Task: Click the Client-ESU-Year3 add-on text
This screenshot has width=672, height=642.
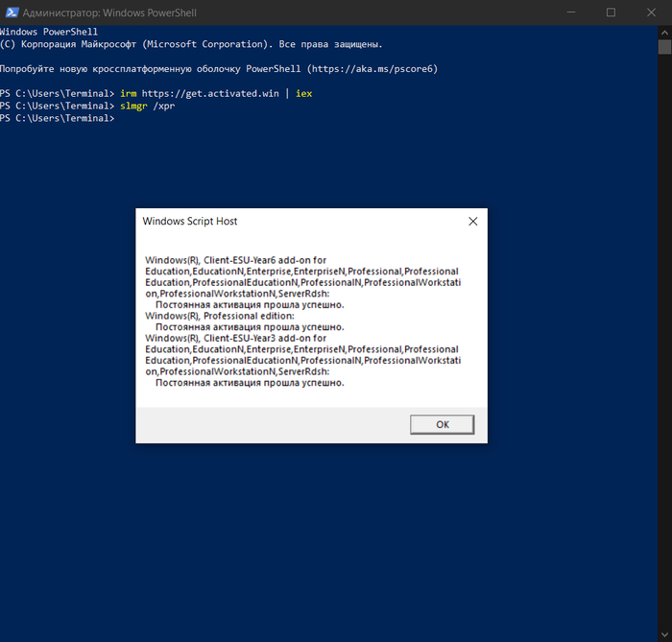Action: click(x=235, y=338)
